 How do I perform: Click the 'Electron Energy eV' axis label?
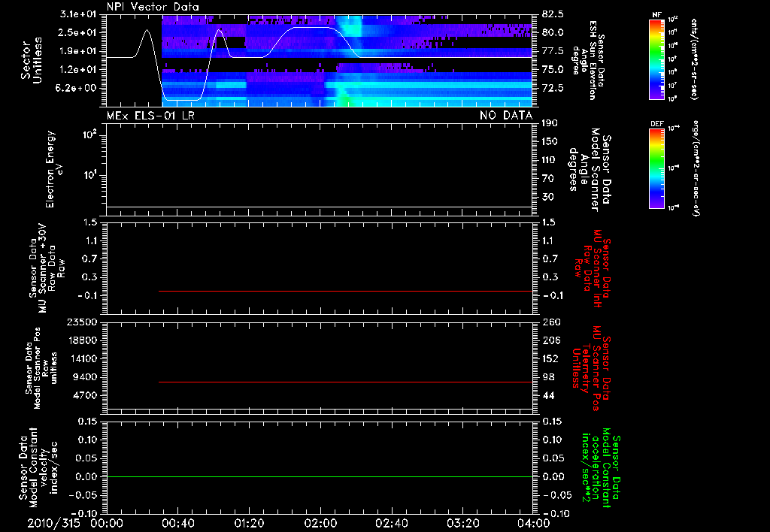click(x=54, y=169)
